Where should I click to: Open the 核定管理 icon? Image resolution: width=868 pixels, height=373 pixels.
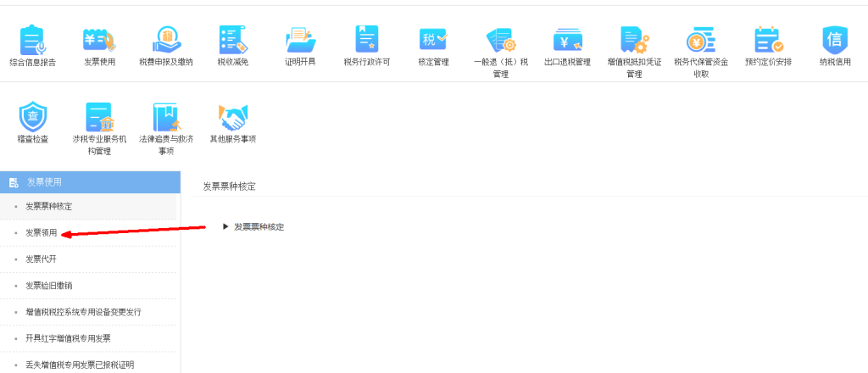click(x=432, y=40)
